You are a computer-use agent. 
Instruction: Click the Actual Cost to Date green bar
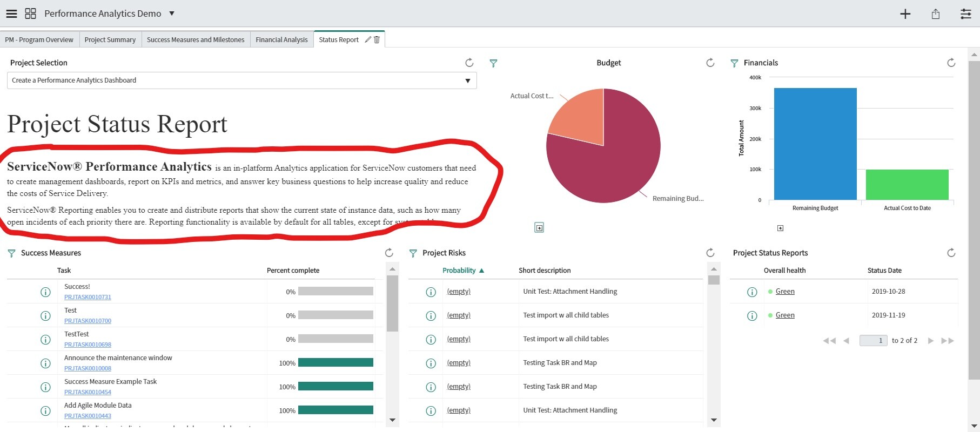907,185
